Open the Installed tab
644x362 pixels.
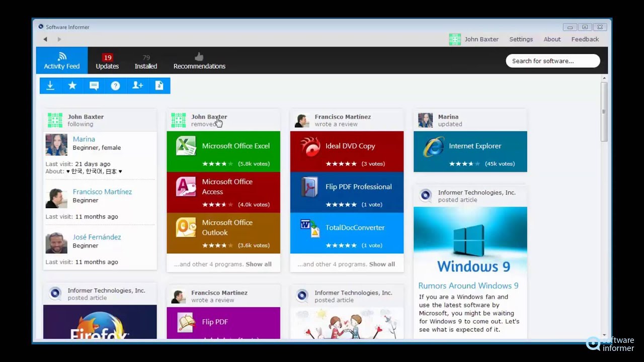coord(146,61)
